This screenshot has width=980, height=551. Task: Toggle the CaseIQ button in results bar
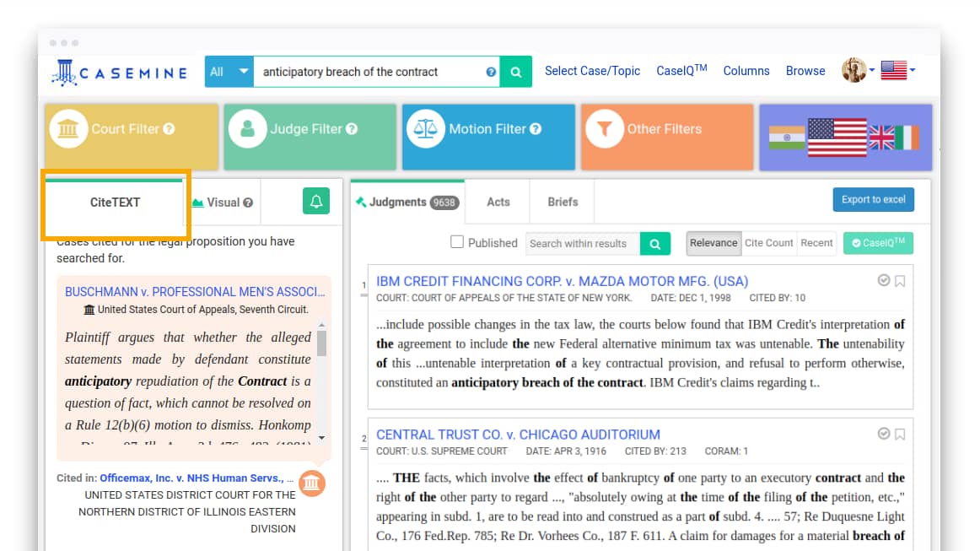(878, 243)
